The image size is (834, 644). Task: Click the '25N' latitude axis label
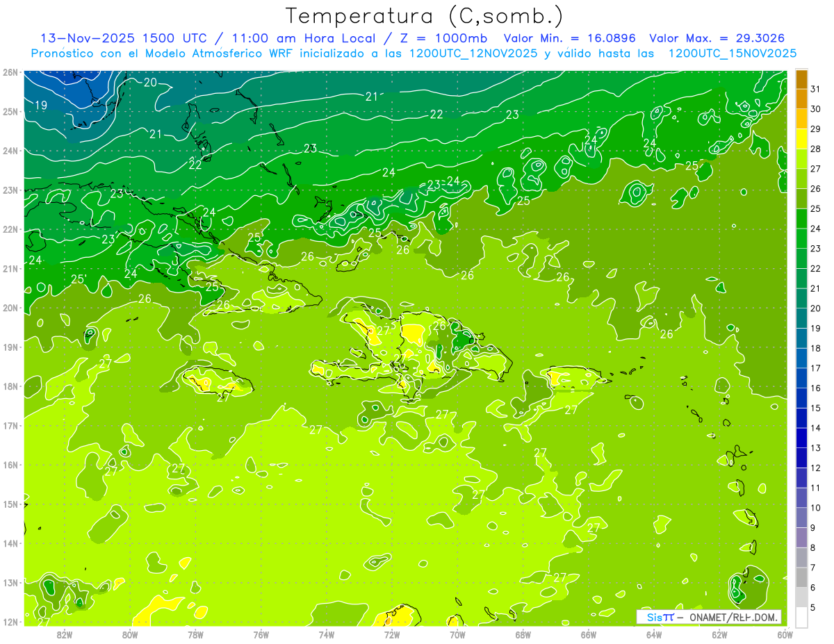coord(10,111)
